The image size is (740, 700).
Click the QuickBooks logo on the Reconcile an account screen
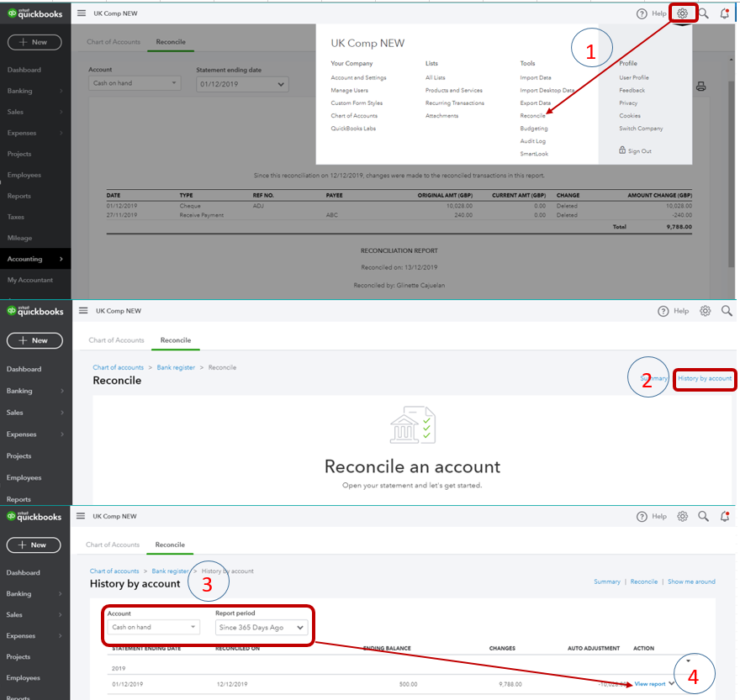35,311
